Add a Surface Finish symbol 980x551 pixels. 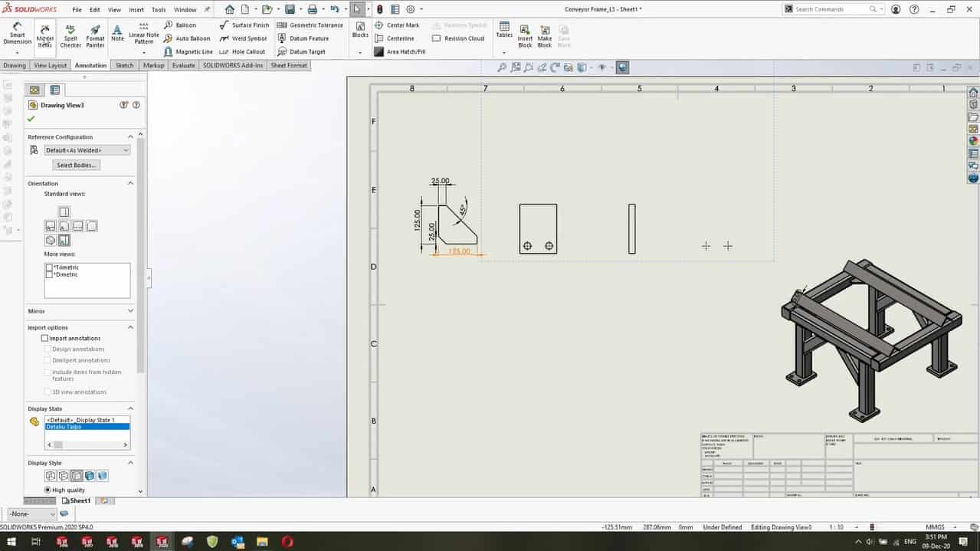point(244,25)
